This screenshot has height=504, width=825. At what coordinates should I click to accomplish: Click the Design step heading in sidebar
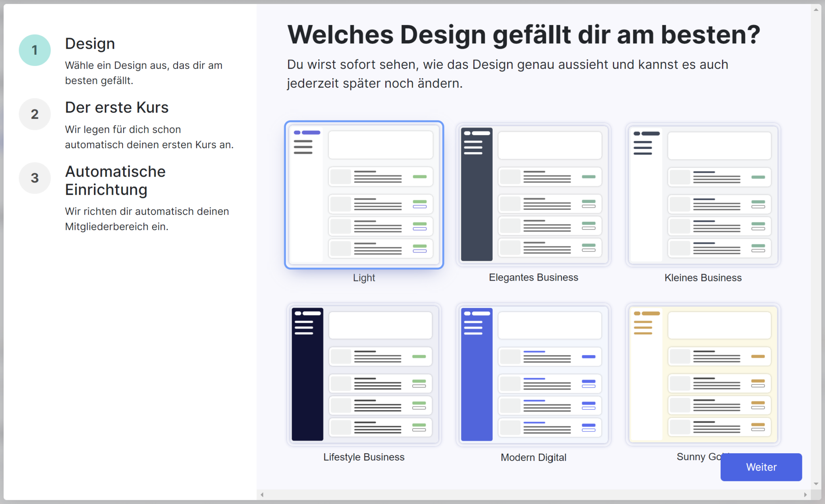click(x=89, y=43)
